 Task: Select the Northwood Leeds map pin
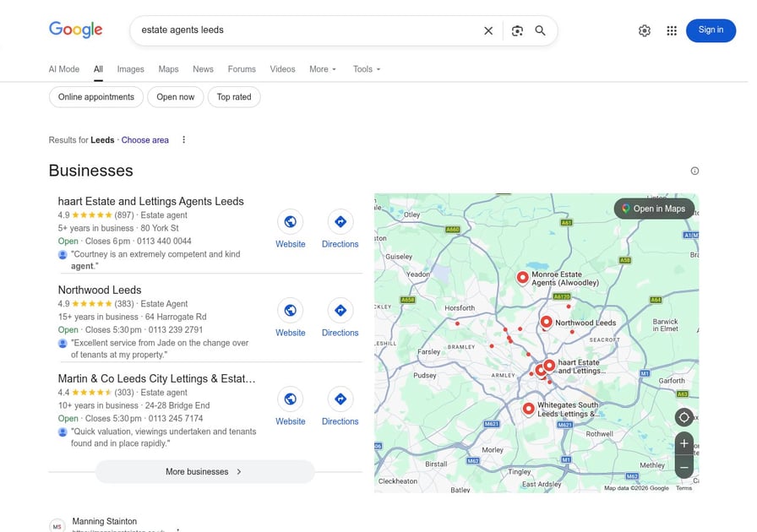546,322
